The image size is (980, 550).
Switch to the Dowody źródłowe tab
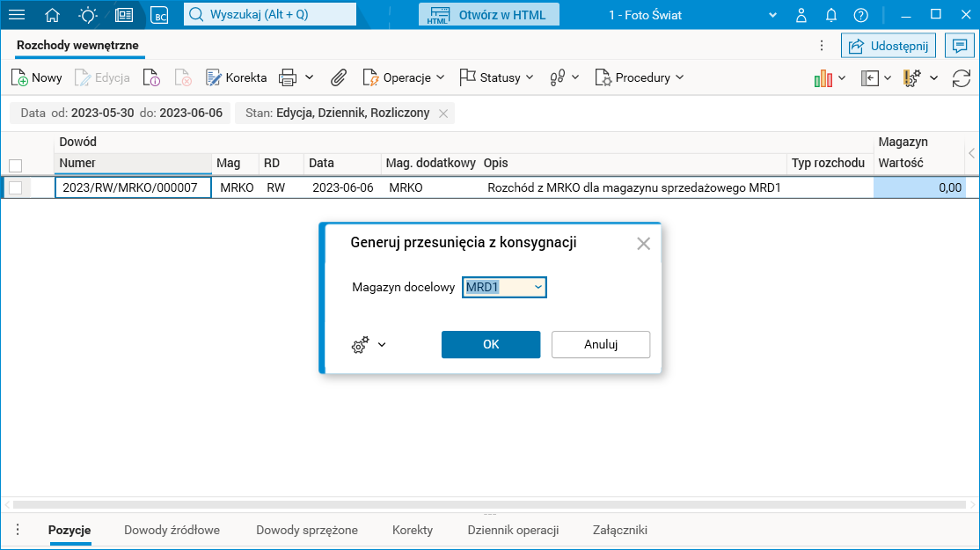(x=172, y=530)
